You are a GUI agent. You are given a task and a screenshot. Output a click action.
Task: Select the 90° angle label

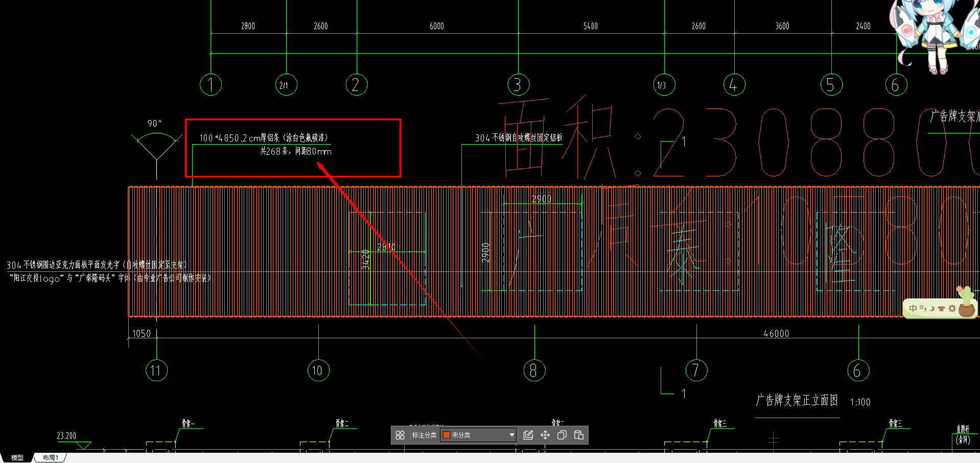[154, 124]
